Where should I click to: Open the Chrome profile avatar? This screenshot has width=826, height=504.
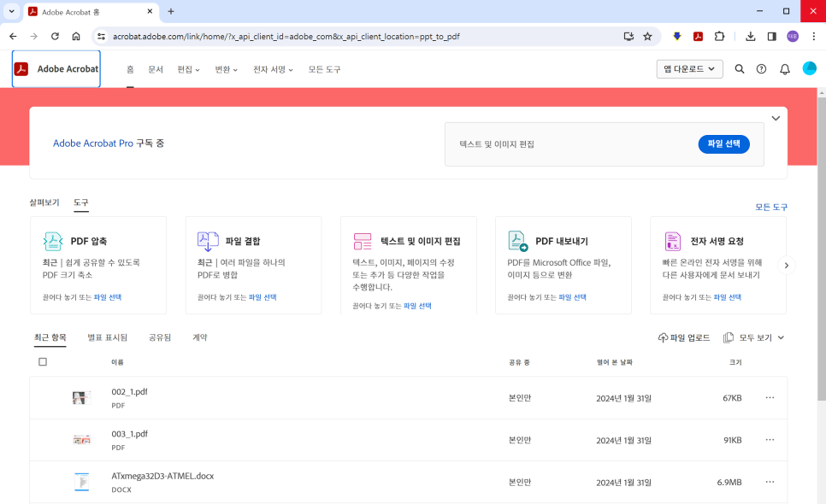(793, 36)
